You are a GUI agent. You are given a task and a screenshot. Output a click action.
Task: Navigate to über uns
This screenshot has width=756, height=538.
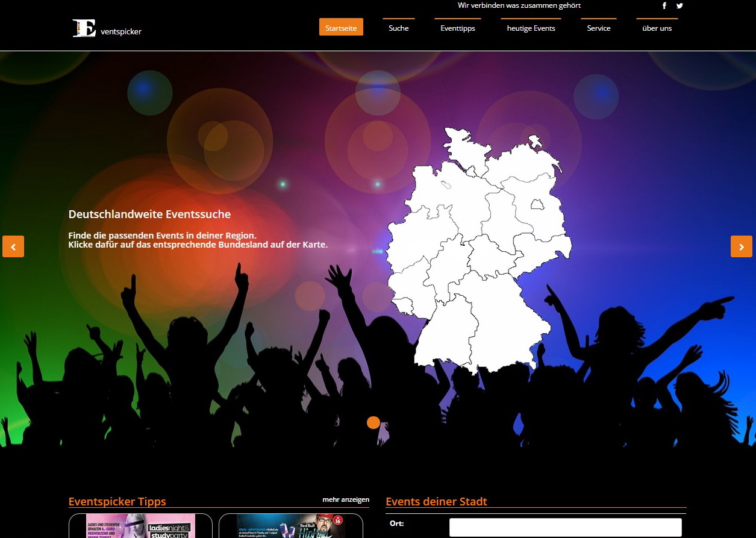[x=657, y=28]
